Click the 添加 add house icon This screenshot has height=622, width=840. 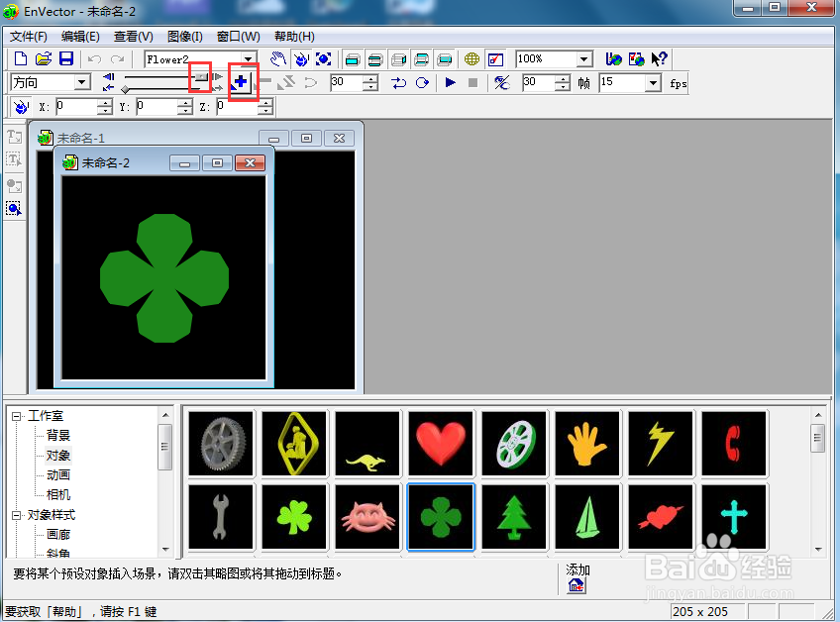click(x=577, y=585)
